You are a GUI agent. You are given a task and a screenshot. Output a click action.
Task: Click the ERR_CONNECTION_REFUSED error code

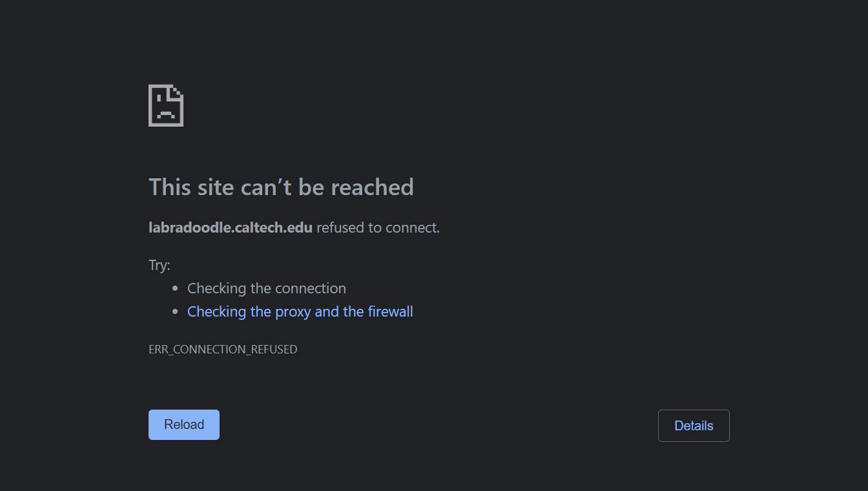point(223,350)
